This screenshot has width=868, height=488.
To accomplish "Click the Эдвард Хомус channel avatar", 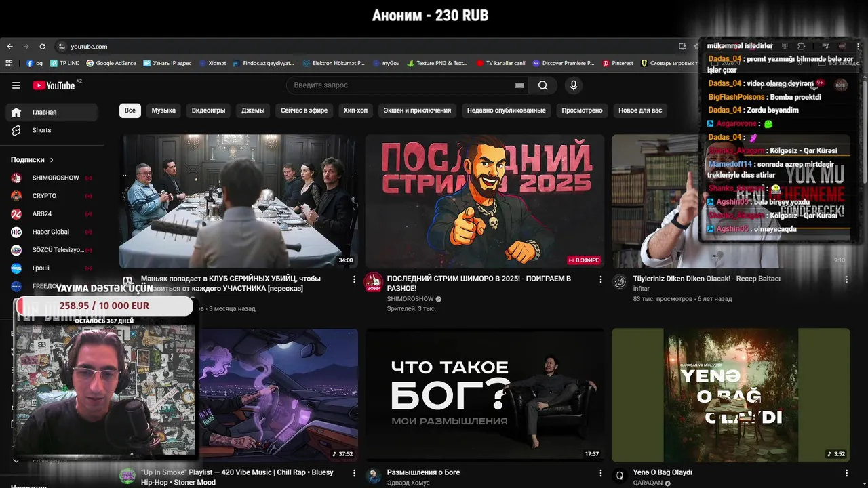I will pyautogui.click(x=374, y=476).
